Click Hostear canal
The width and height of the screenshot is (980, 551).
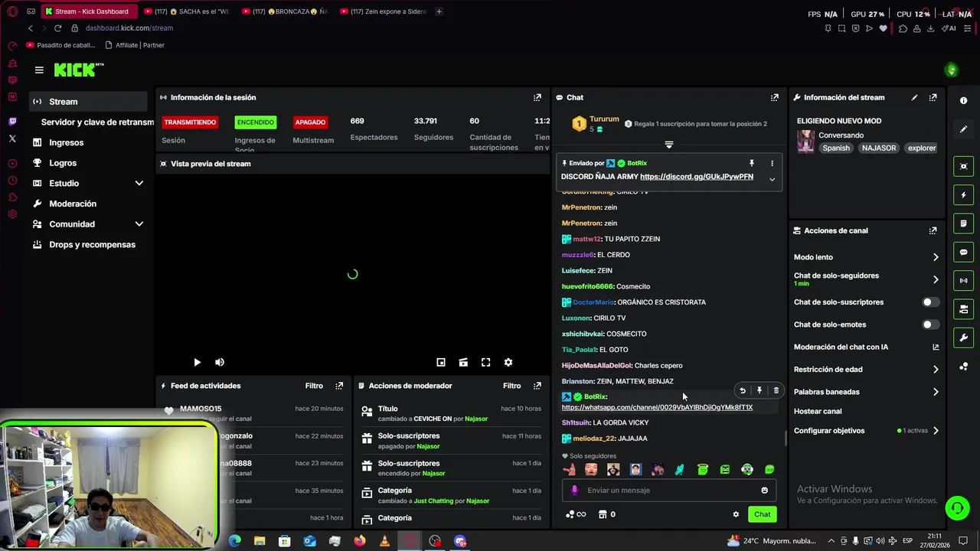pos(818,411)
